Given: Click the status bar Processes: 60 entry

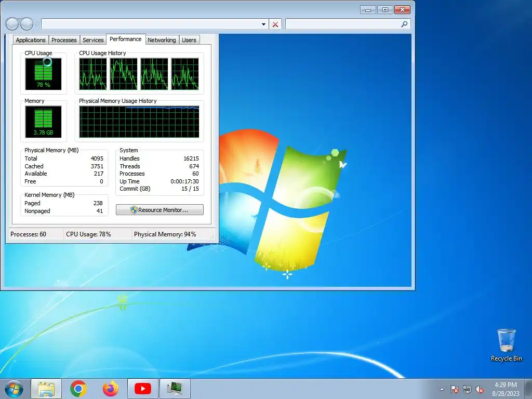Looking at the screenshot, I should tap(28, 234).
